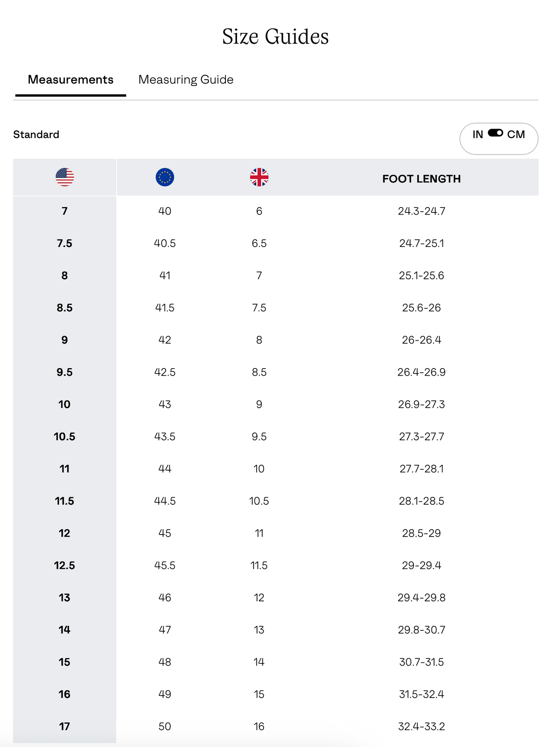Viewport: 560px width, 747px height.
Task: Select the Measurements tab
Action: pyautogui.click(x=71, y=80)
